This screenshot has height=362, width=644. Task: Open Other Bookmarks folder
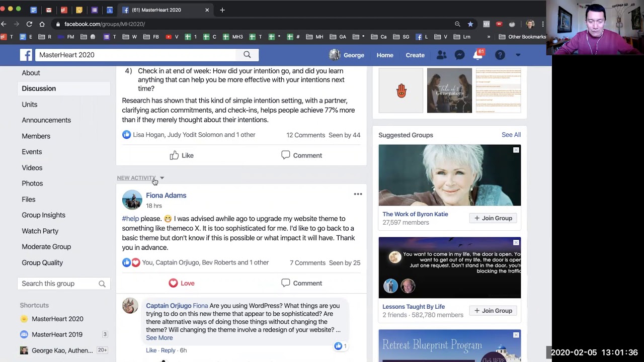point(522,37)
